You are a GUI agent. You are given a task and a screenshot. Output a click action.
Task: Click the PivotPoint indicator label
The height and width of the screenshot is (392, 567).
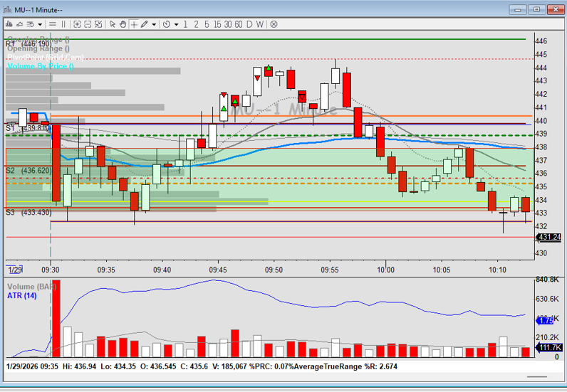(46, 57)
